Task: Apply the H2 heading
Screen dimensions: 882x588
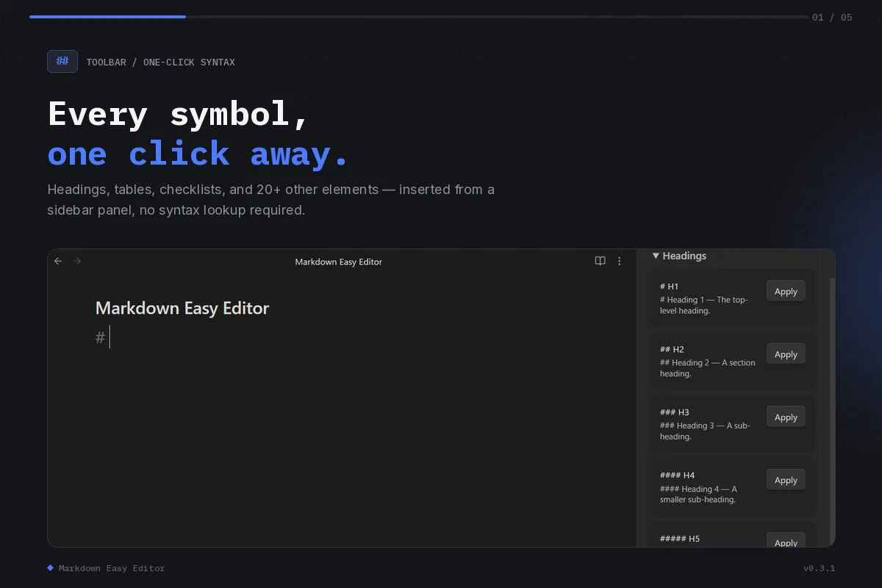Action: [x=786, y=354]
